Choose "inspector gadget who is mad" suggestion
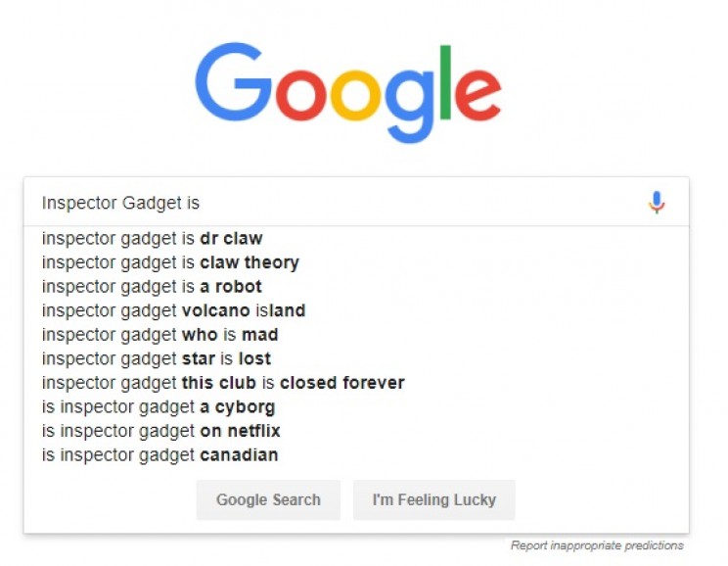728x566 pixels. click(x=159, y=335)
